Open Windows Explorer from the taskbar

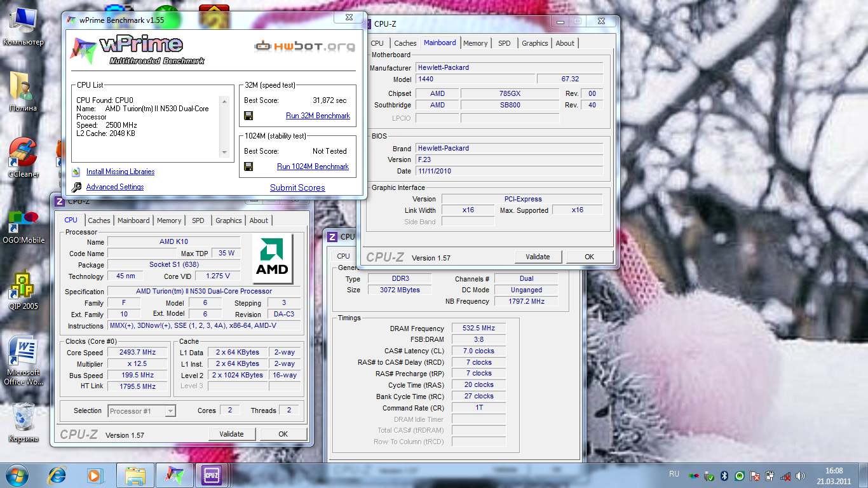[x=136, y=475]
